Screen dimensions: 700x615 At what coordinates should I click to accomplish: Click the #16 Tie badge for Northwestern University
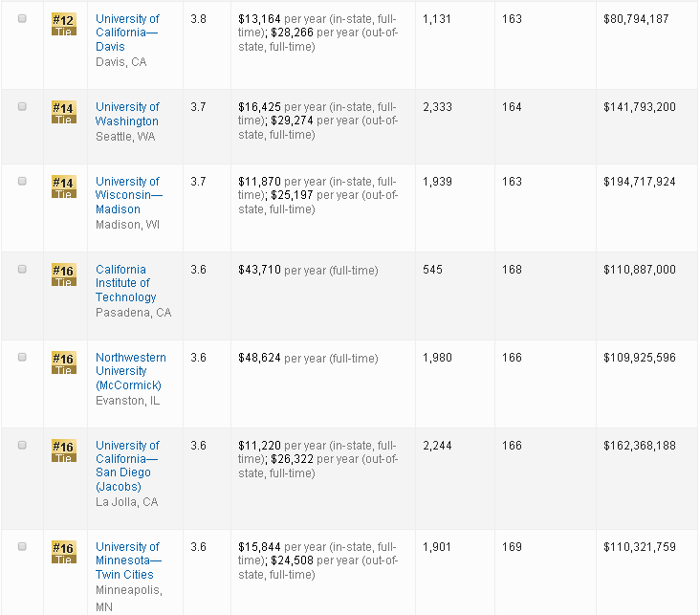pyautogui.click(x=63, y=362)
